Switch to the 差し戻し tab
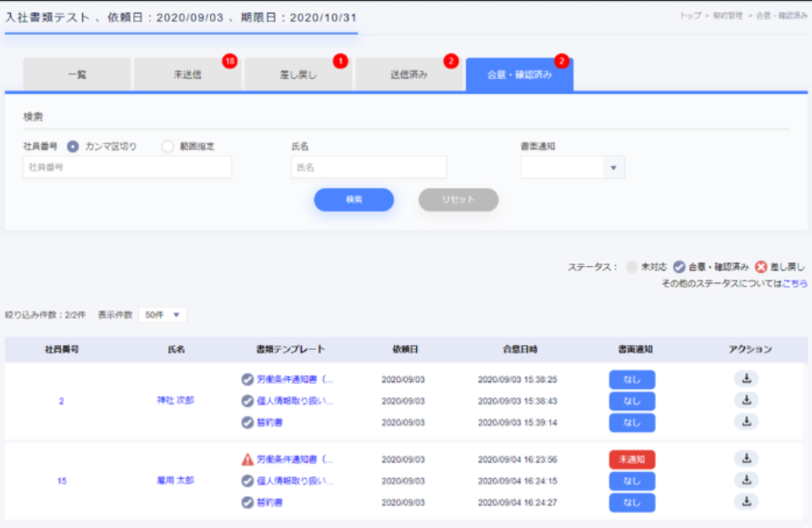This screenshot has height=528, width=812. 298,75
